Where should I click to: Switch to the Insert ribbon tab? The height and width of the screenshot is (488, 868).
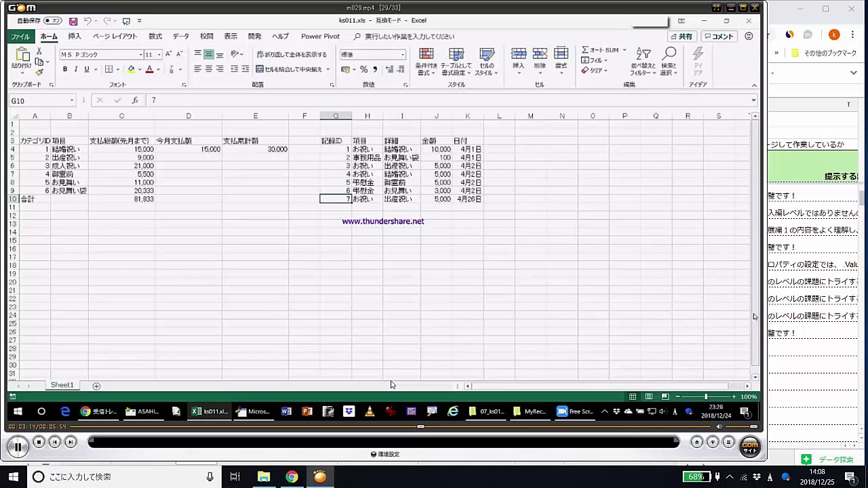[75, 37]
